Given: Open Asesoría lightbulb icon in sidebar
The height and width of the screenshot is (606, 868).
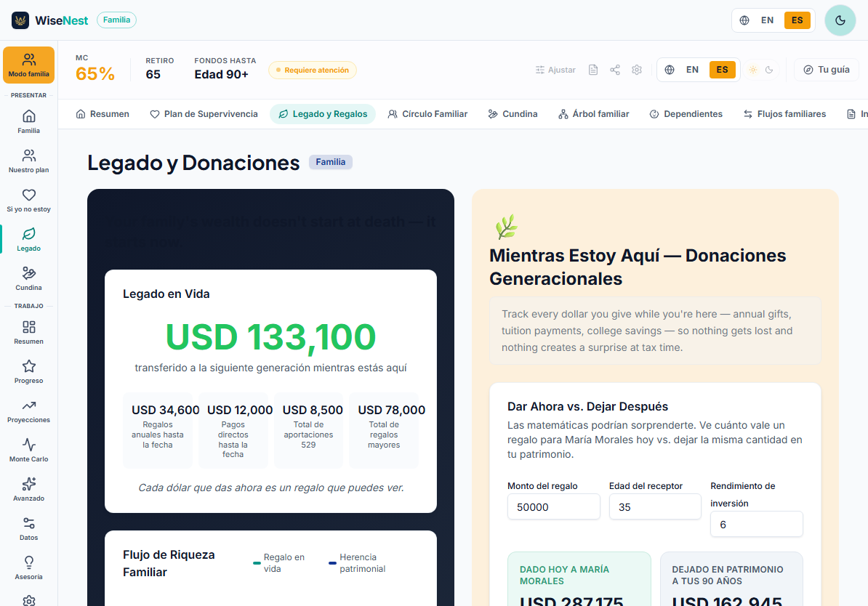Looking at the screenshot, I should click(29, 568).
